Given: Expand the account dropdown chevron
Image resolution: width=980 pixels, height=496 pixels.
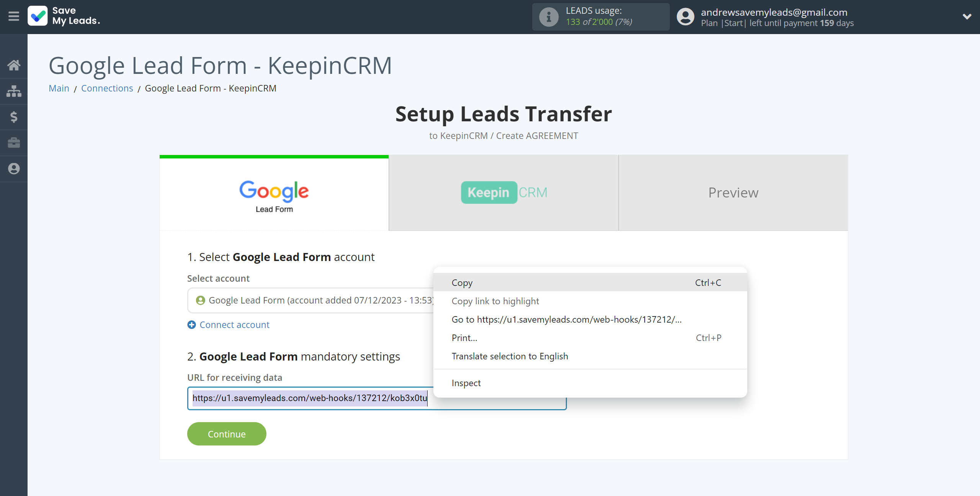Looking at the screenshot, I should 967,16.
